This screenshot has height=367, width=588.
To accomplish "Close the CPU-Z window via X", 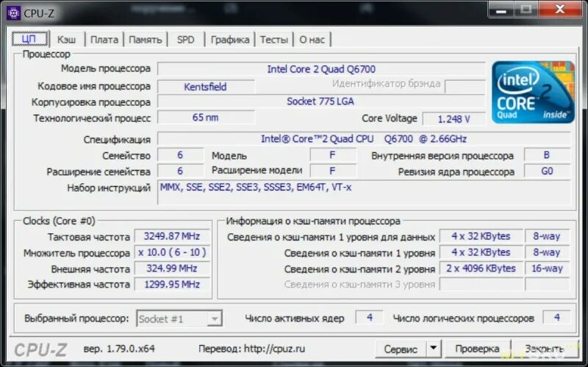I will pos(560,10).
